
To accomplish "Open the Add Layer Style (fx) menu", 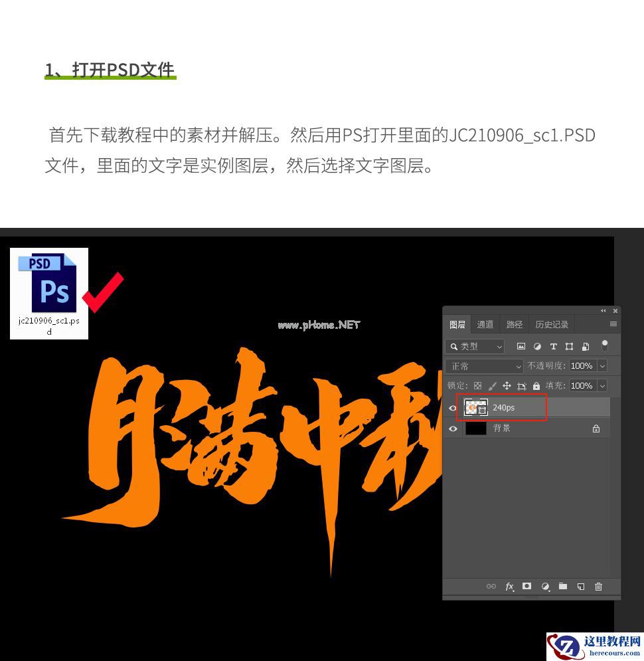I will 509,587.
